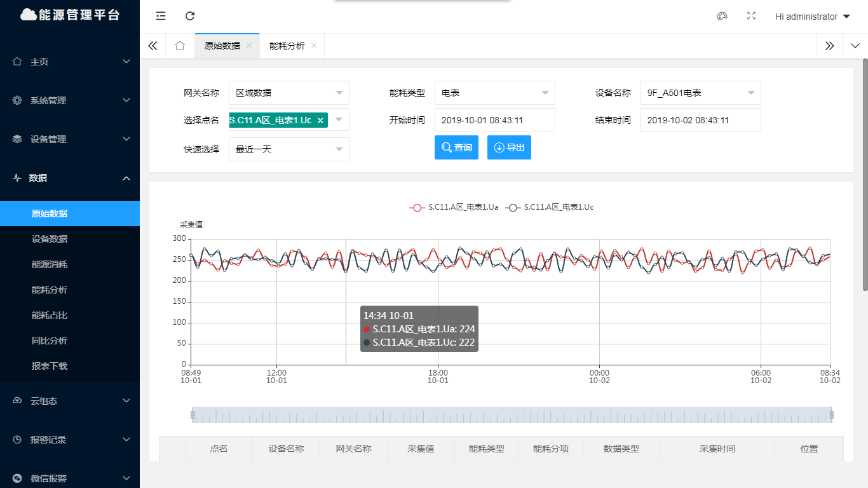Image resolution: width=868 pixels, height=488 pixels.
Task: Toggle fullscreen mode icon
Action: pyautogui.click(x=751, y=17)
